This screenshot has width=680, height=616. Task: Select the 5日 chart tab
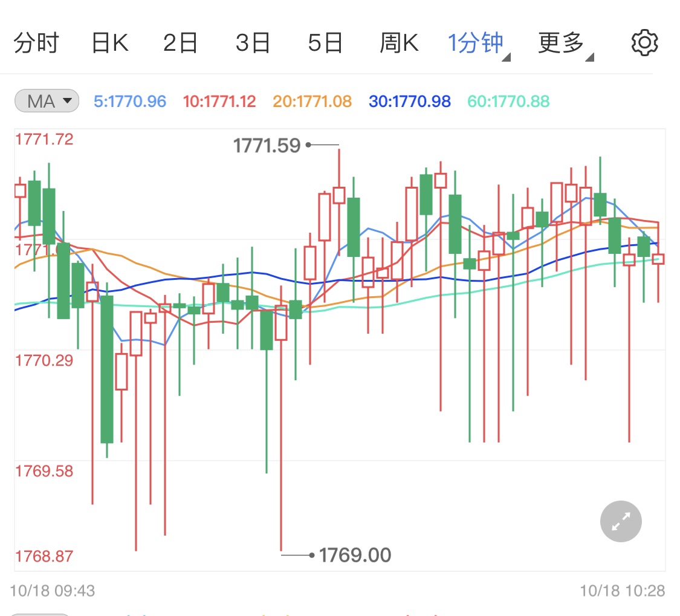click(325, 43)
